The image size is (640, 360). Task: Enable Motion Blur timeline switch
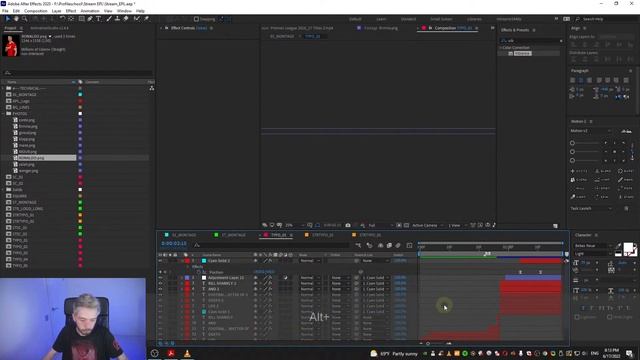(x=398, y=245)
